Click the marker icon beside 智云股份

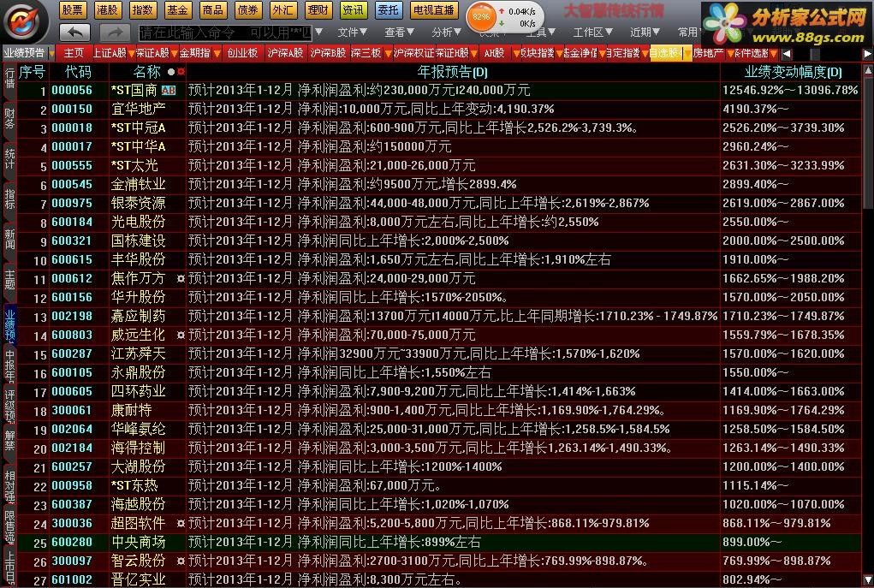click(x=181, y=561)
